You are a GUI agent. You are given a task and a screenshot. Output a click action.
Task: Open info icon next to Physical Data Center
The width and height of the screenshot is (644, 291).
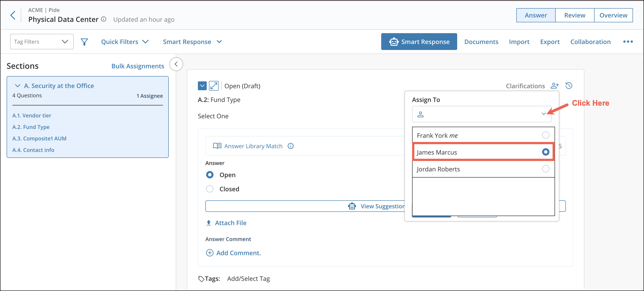[x=104, y=19]
